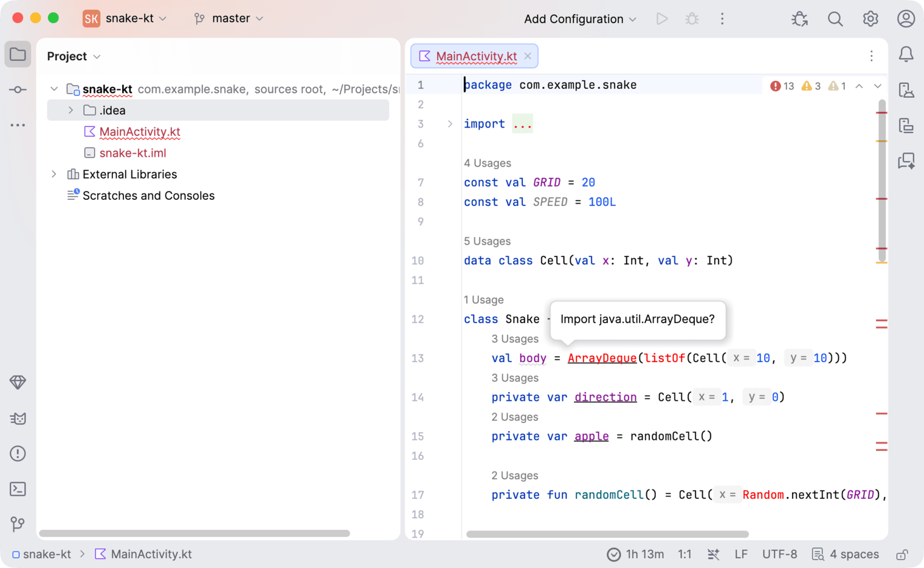
Task: Open the user account profile icon
Action: (906, 19)
